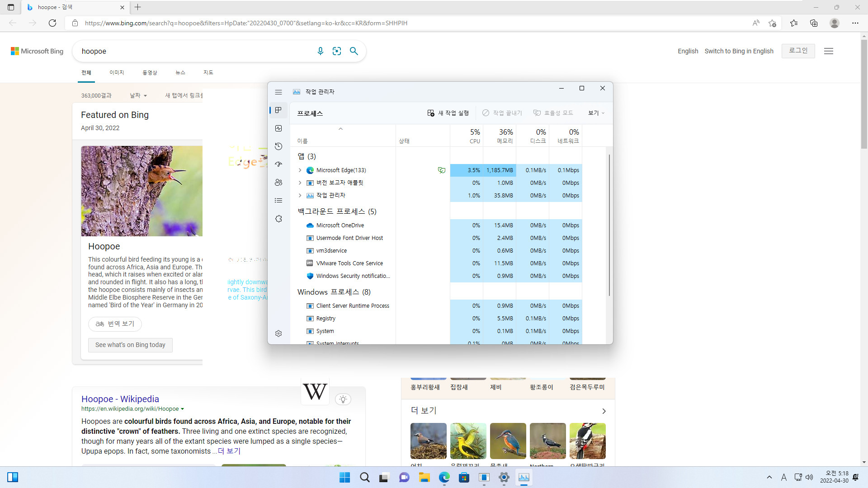The height and width of the screenshot is (488, 868).
Task: Click lightbulb icon beside Wikipedia result
Action: click(343, 399)
